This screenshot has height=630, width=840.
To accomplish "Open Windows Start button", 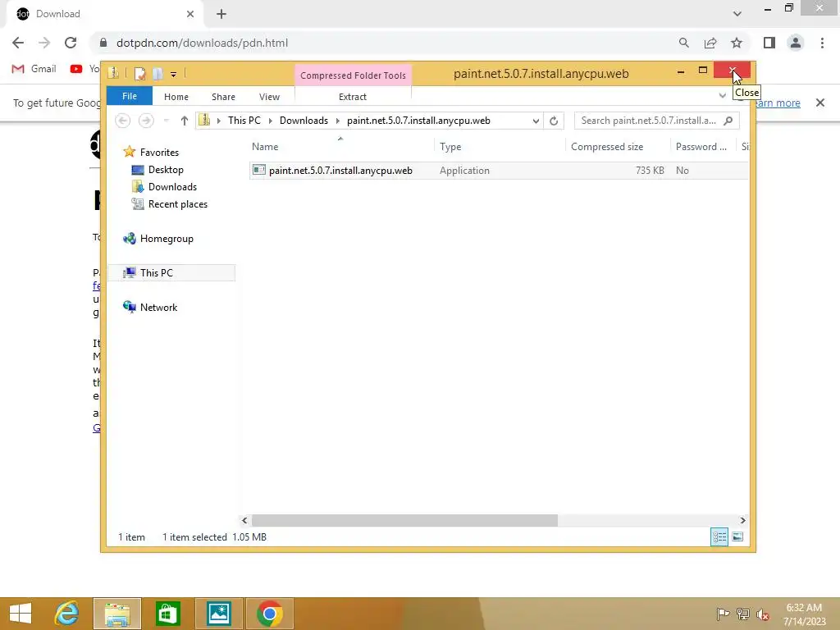I will (x=21, y=614).
